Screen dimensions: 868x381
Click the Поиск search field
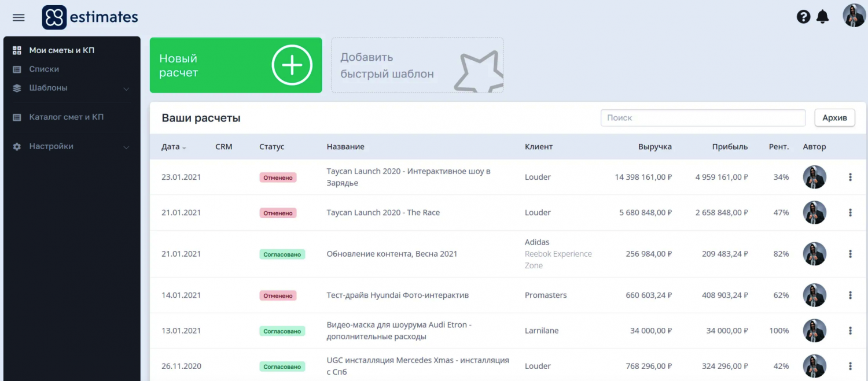coord(703,118)
